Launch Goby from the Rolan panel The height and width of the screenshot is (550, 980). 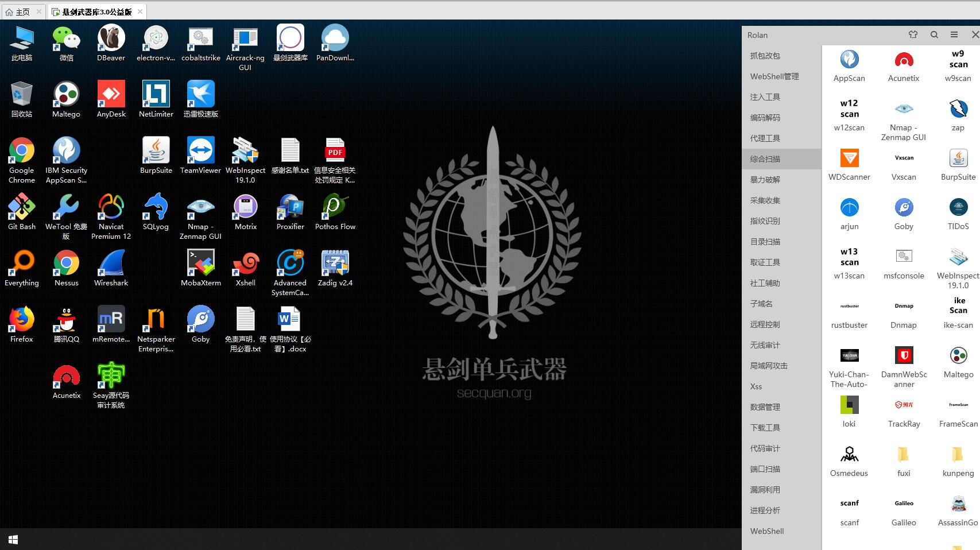click(904, 214)
